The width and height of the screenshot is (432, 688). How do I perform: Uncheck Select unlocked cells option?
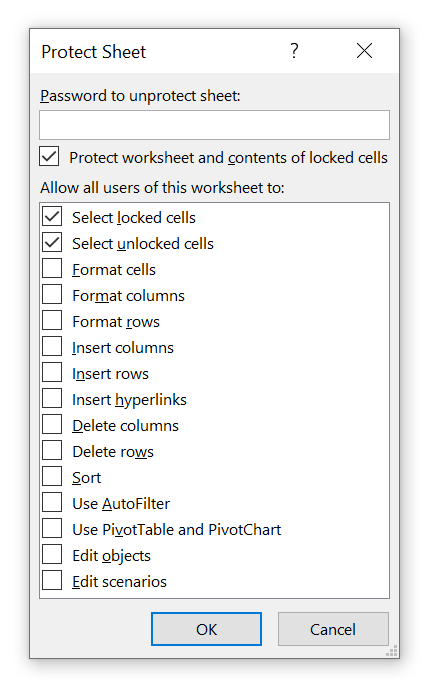52,243
